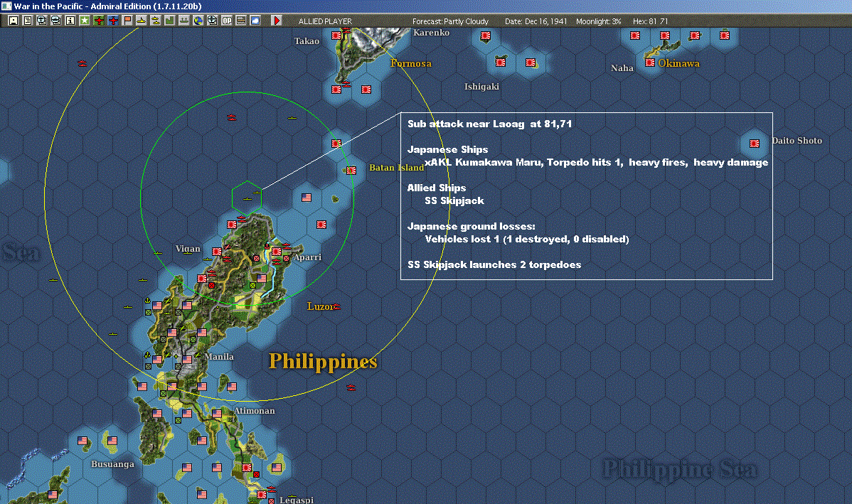Screen dimensions: 852x504
Task: Select the US flag east of Batan Island hexes
Action: [x=307, y=198]
